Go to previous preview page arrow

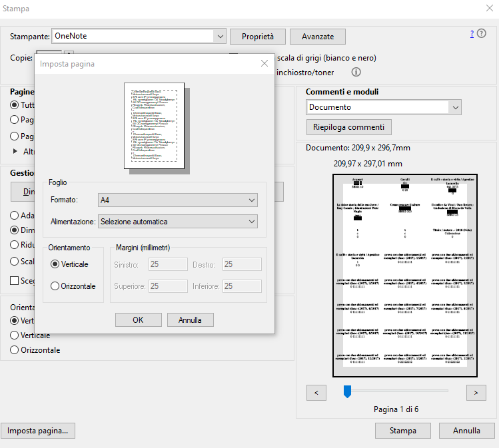coord(316,393)
